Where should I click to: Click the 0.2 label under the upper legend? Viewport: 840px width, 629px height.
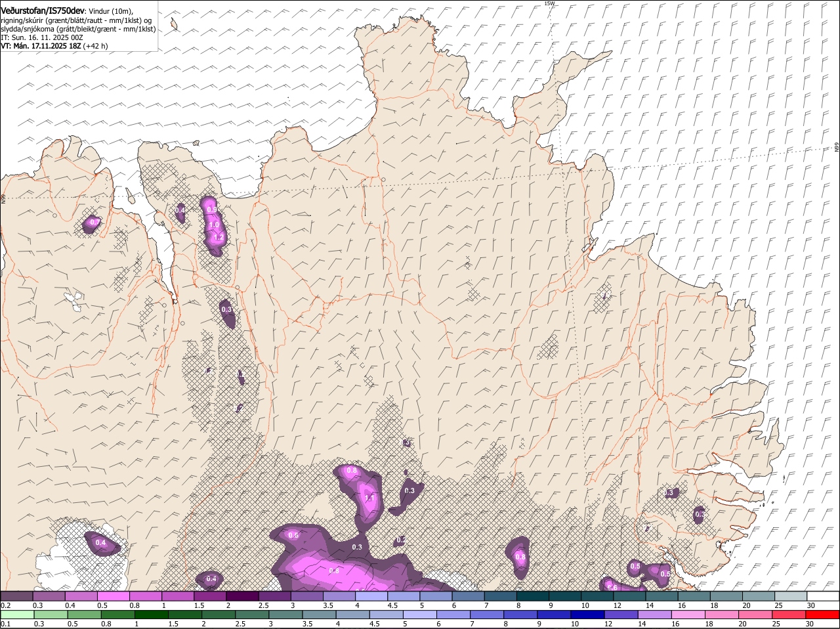5,605
